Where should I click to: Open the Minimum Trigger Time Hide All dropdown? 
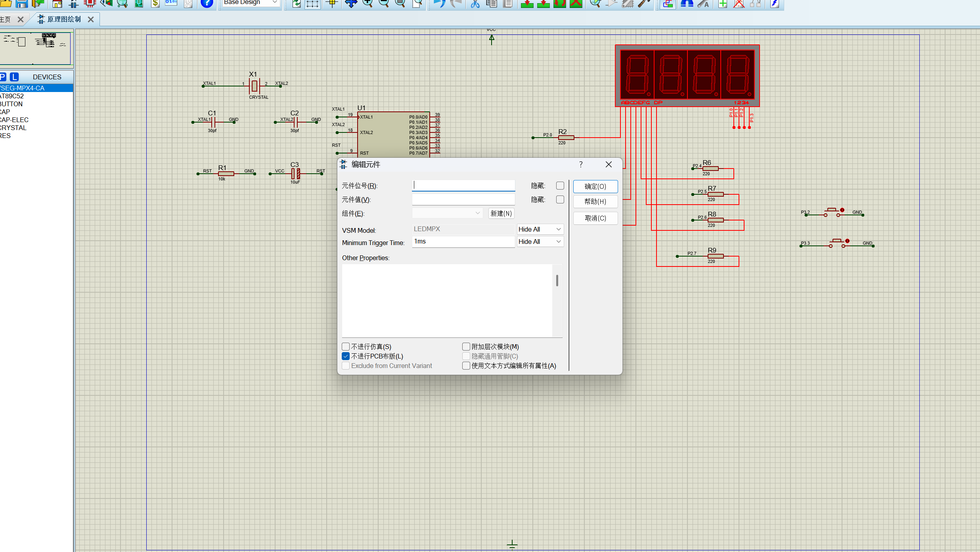(x=540, y=241)
